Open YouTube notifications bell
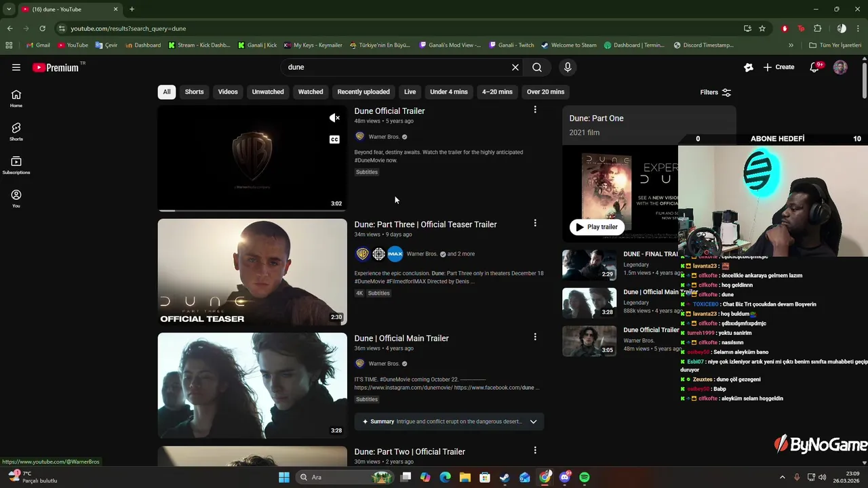The image size is (868, 488). click(x=816, y=67)
